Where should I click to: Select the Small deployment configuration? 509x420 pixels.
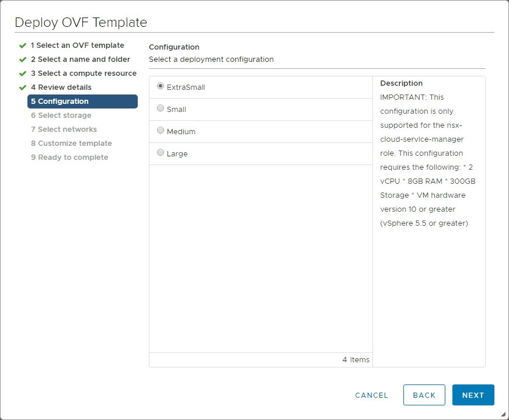pos(161,109)
